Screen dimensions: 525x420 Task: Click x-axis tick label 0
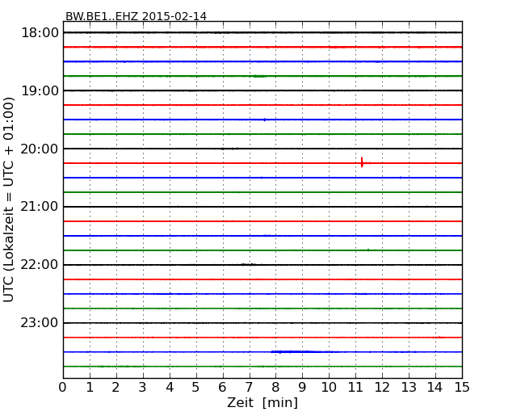63,388
